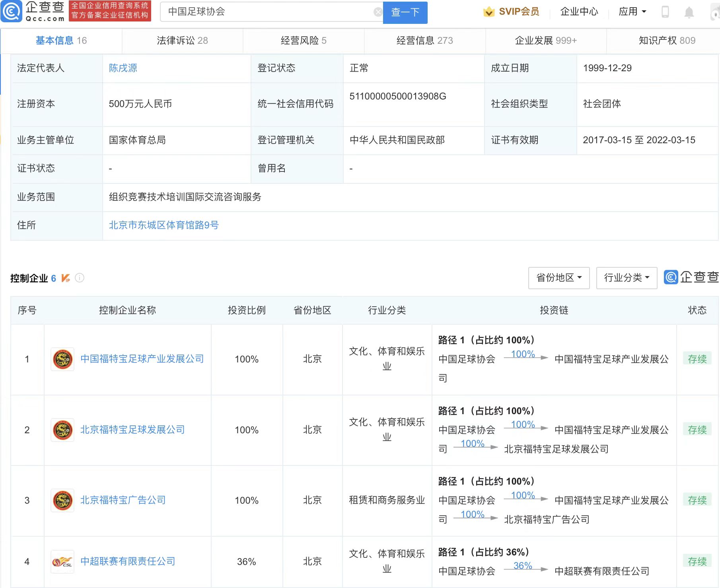Open the 企业中心 link

click(579, 12)
